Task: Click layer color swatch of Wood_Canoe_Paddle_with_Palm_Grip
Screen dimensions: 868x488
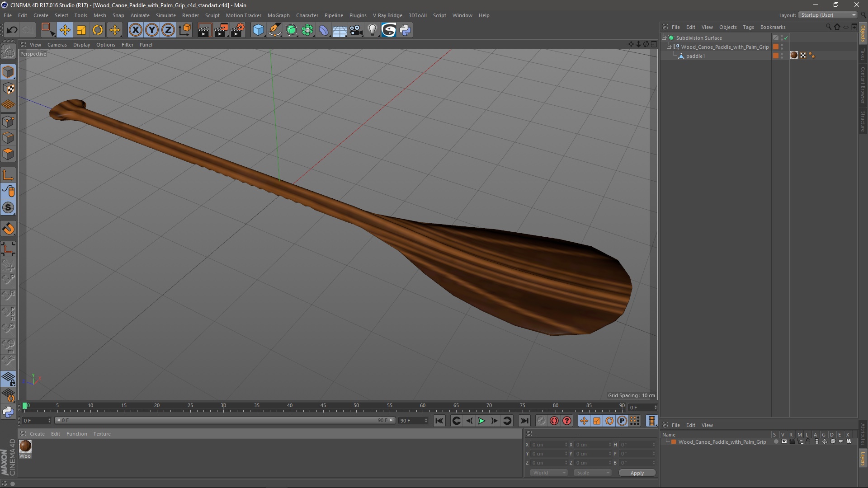Action: click(674, 442)
